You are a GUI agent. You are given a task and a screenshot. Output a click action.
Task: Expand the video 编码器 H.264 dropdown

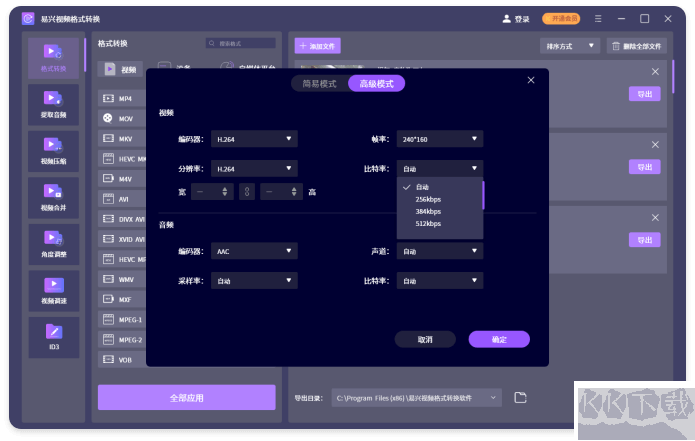(x=254, y=139)
